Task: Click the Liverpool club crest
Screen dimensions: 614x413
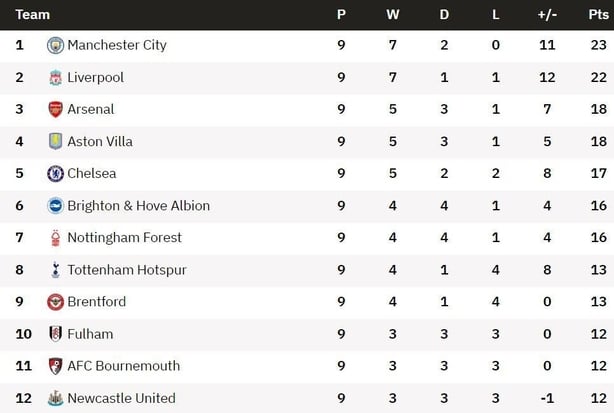Action: coord(55,78)
